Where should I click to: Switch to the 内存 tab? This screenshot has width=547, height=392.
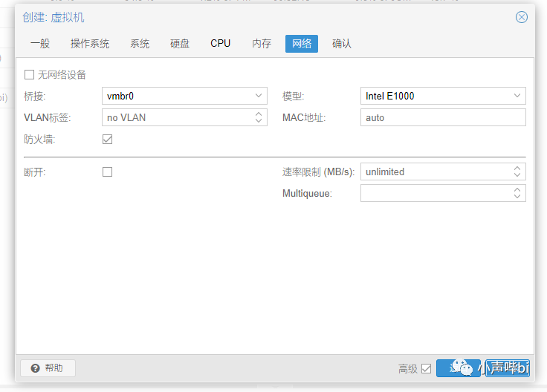point(262,44)
